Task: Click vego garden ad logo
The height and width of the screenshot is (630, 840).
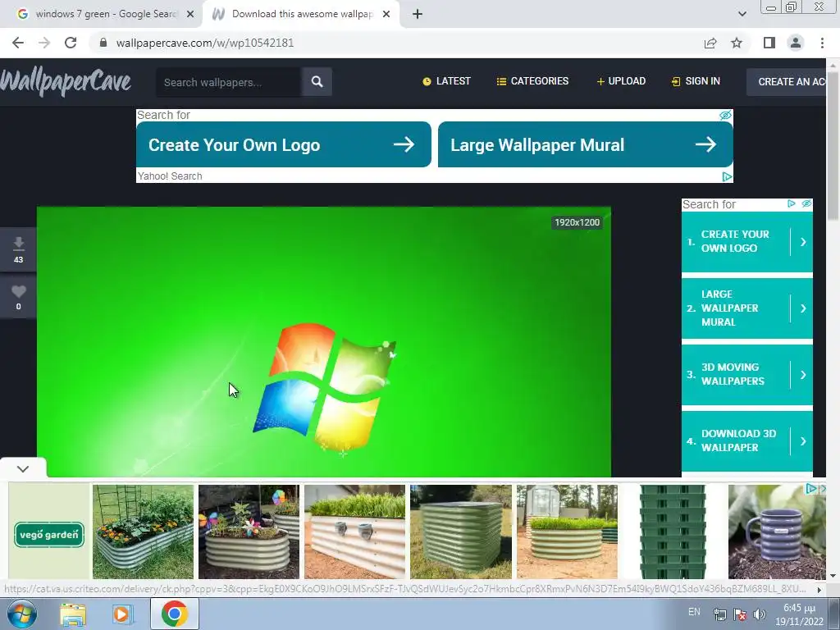Action: coord(48,535)
